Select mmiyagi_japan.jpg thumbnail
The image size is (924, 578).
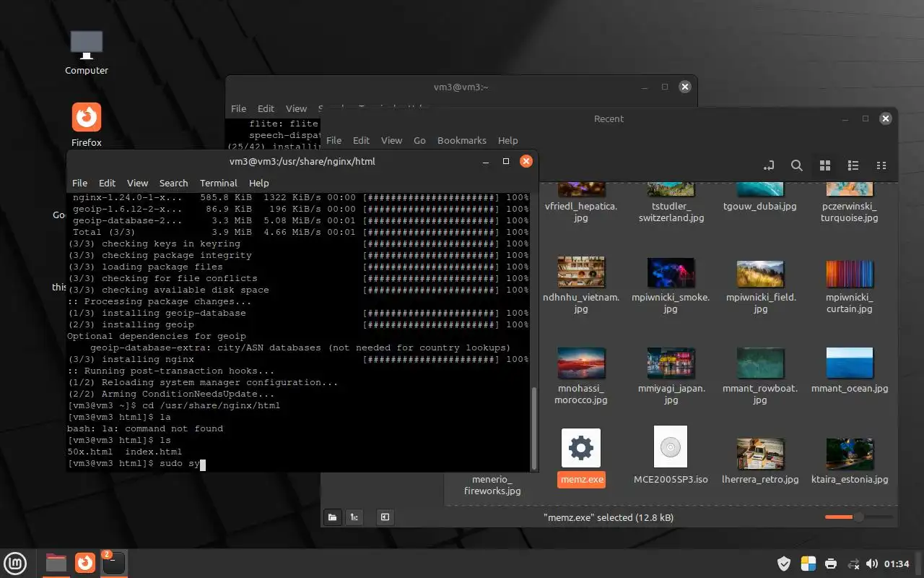pyautogui.click(x=671, y=363)
